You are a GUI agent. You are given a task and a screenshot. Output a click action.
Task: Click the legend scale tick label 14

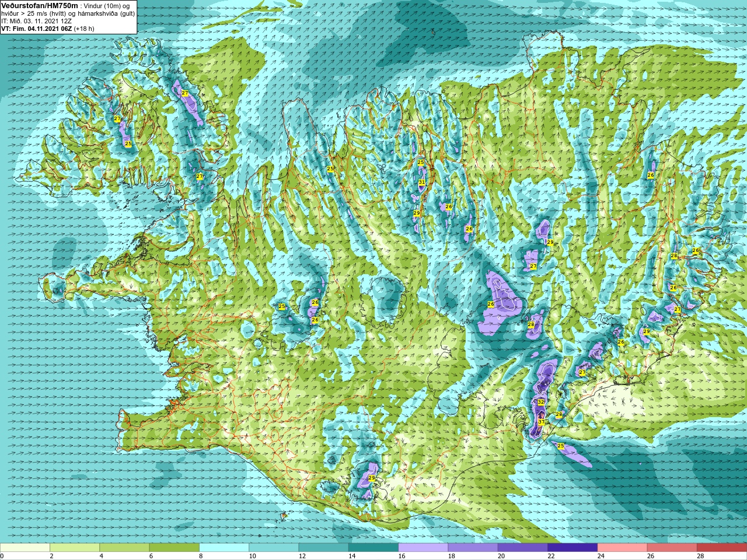pyautogui.click(x=352, y=556)
